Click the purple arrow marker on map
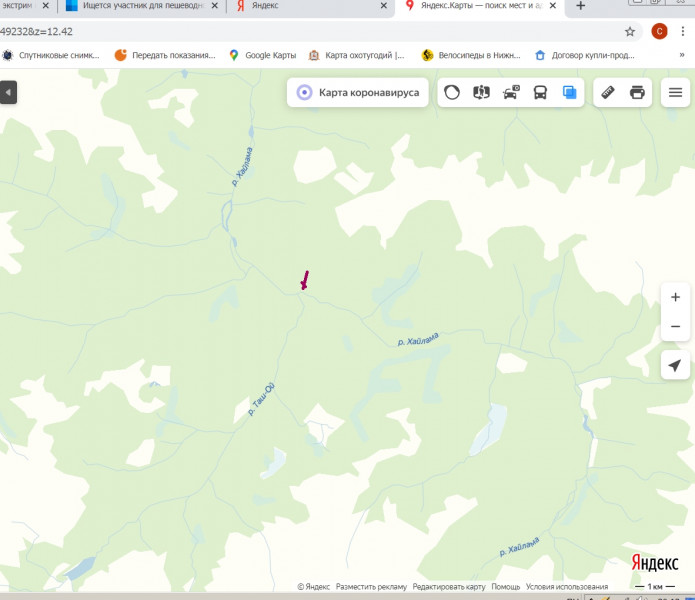 [x=304, y=281]
